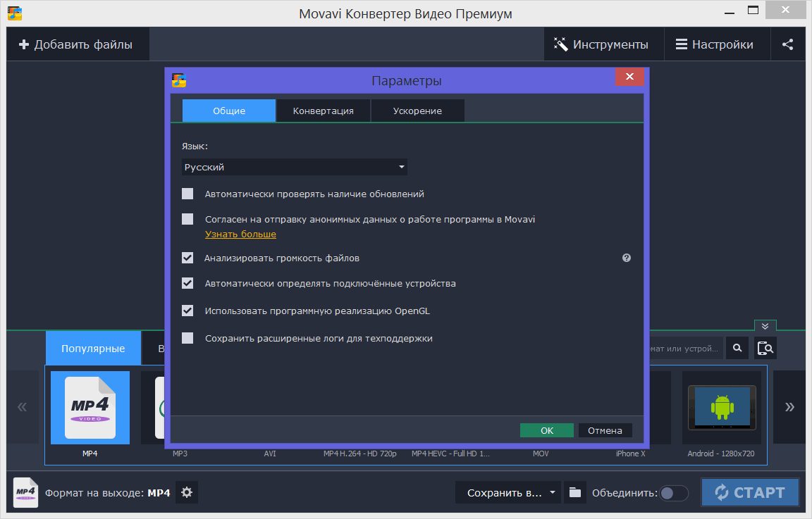Select the Популярные formats tab
The image size is (812, 519).
[x=93, y=349]
